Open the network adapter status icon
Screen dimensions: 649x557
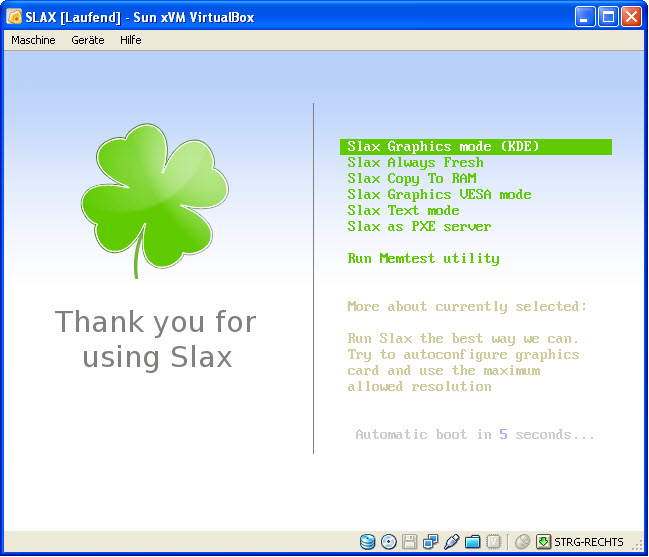coord(430,542)
